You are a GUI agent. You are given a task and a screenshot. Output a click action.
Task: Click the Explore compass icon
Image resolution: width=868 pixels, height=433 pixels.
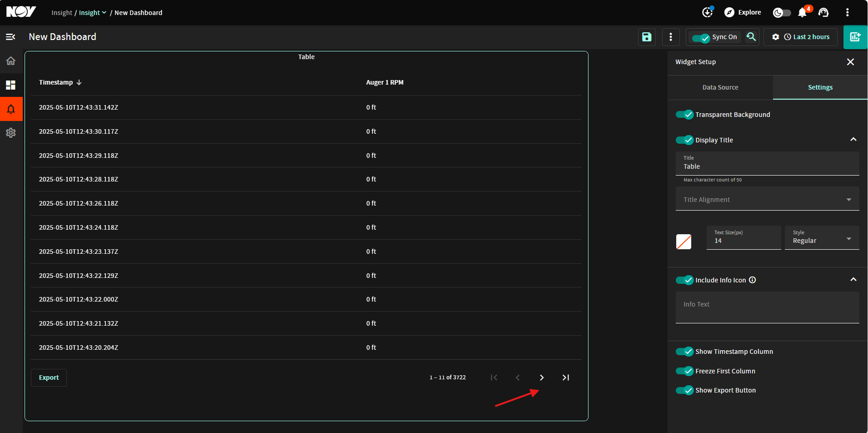(x=729, y=12)
